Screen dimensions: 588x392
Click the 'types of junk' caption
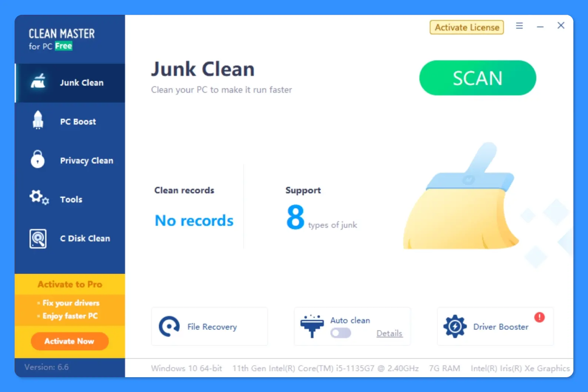point(333,225)
